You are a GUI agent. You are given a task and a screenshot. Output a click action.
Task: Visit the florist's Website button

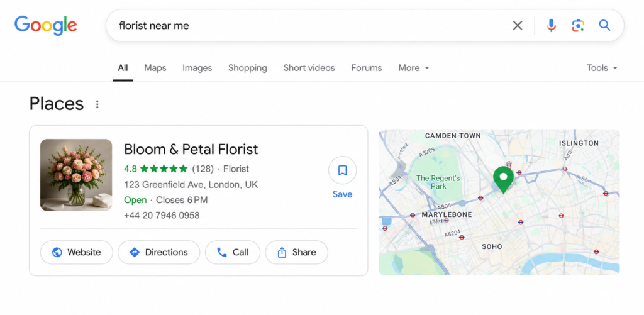click(x=76, y=252)
